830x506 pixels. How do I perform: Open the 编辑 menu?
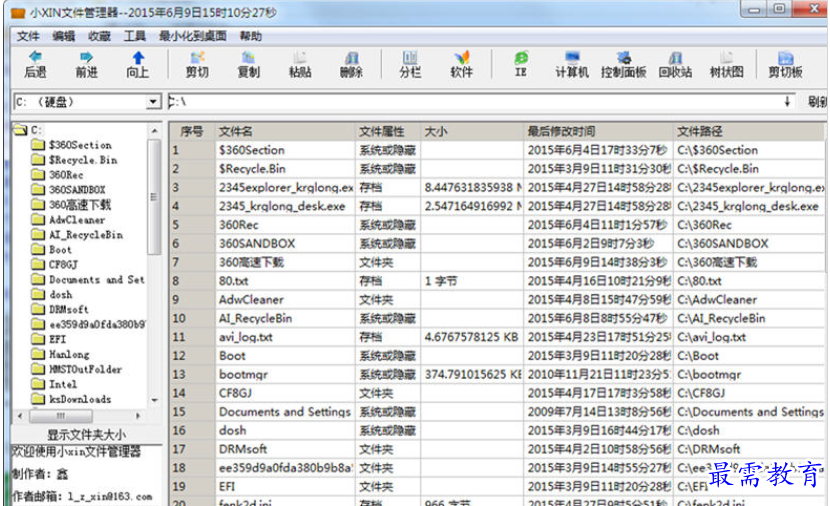point(64,36)
